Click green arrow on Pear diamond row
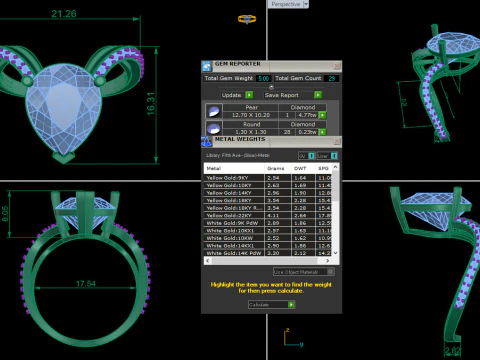The width and height of the screenshot is (480, 360). 322,115
